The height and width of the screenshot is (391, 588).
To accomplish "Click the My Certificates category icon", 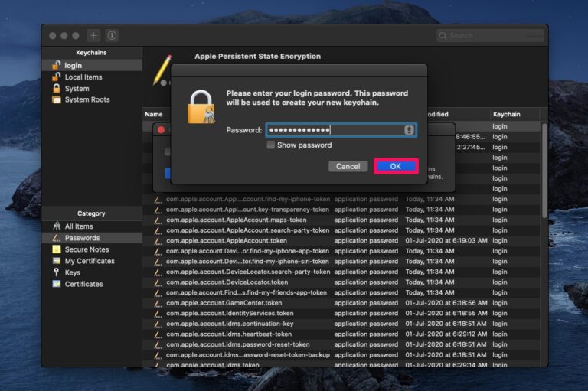I will 57,261.
